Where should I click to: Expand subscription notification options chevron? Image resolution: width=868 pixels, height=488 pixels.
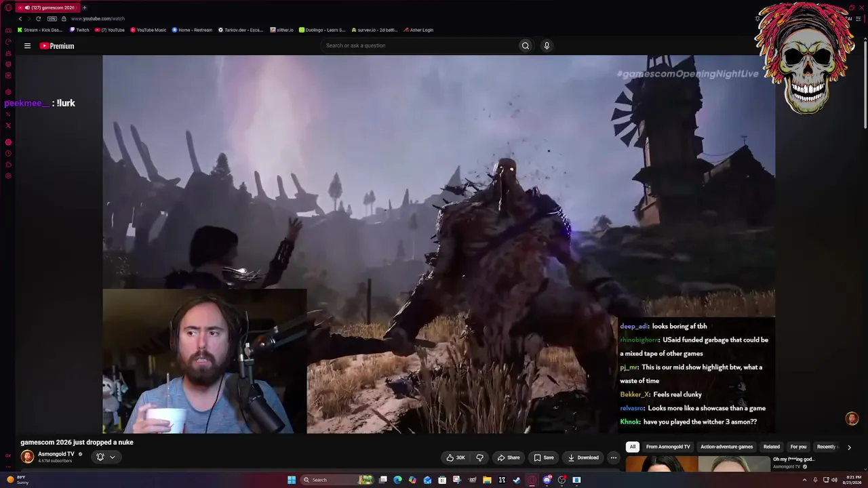pos(113,457)
